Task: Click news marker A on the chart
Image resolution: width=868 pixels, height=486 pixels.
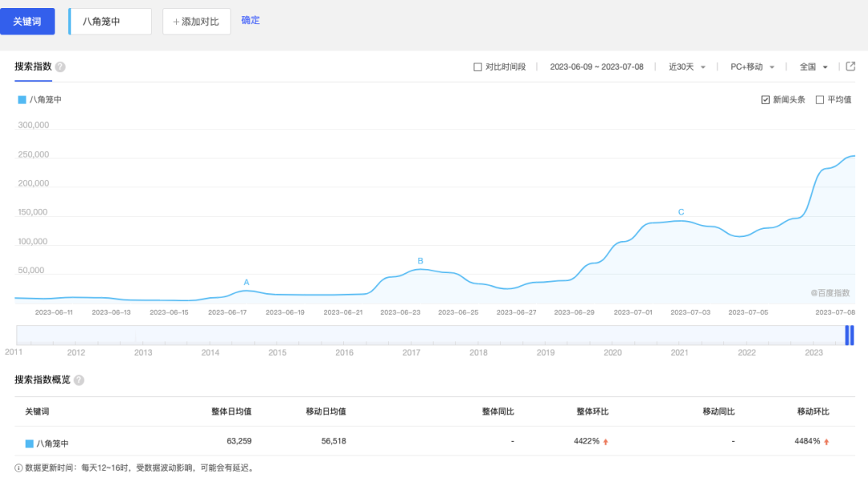Action: tap(247, 282)
